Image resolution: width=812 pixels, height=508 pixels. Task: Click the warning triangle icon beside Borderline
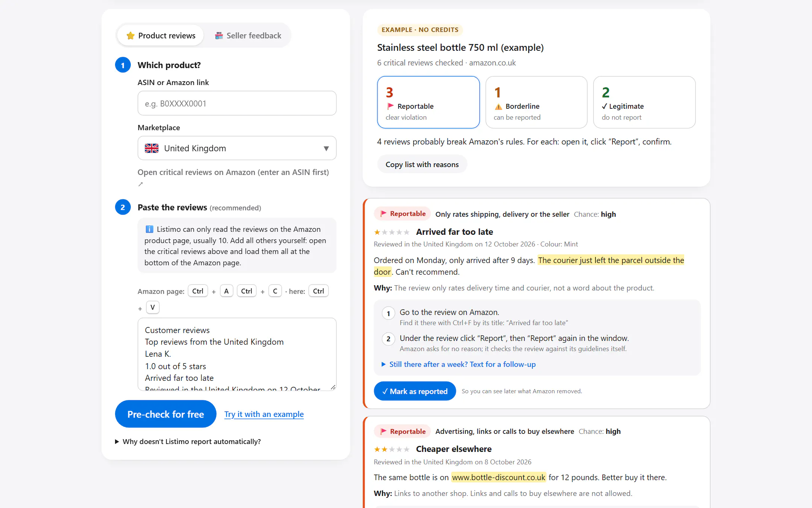point(498,106)
